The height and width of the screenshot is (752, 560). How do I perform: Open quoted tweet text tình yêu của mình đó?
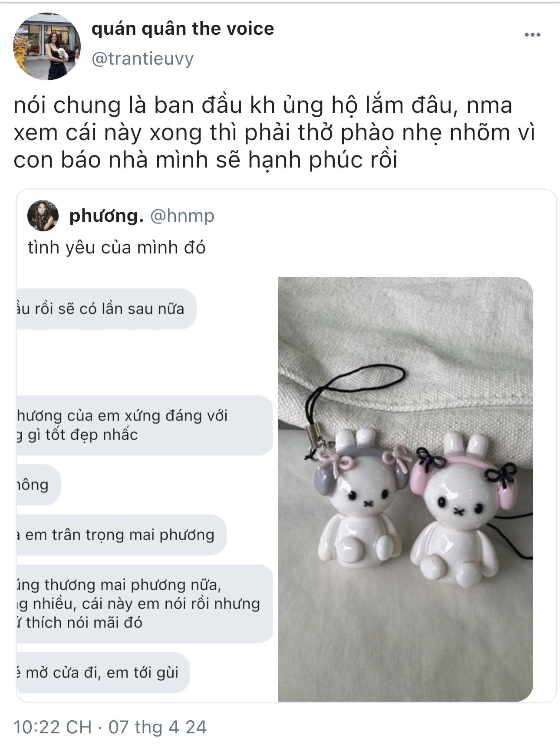coord(117,248)
